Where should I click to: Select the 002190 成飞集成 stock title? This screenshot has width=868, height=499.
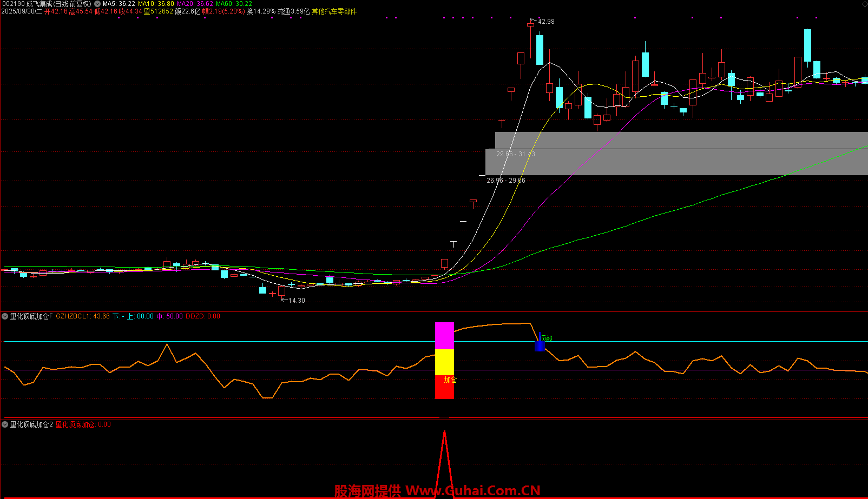point(46,4)
